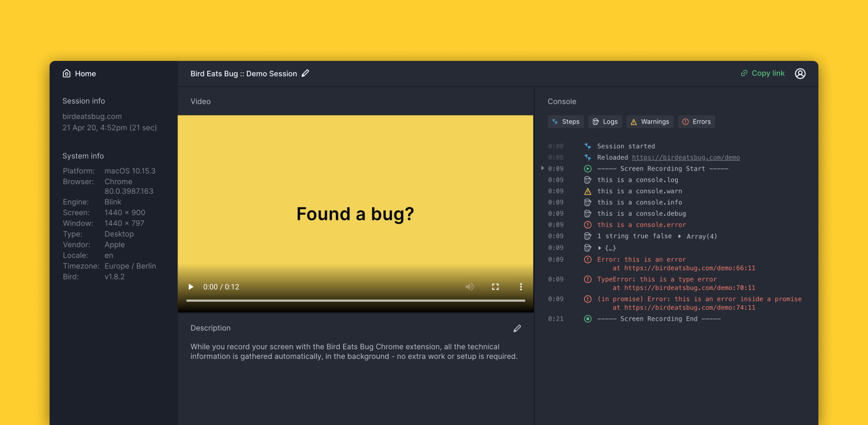The image size is (868, 425).
Task: Expand the Array(4) log value
Action: pos(680,236)
